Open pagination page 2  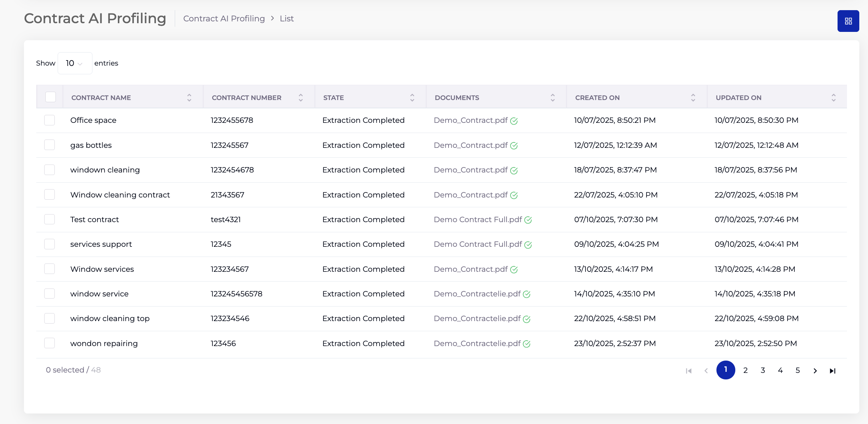point(745,370)
